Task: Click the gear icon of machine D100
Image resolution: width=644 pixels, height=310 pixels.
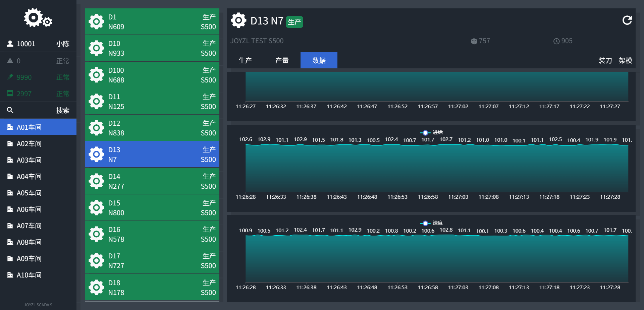Action: [x=96, y=75]
